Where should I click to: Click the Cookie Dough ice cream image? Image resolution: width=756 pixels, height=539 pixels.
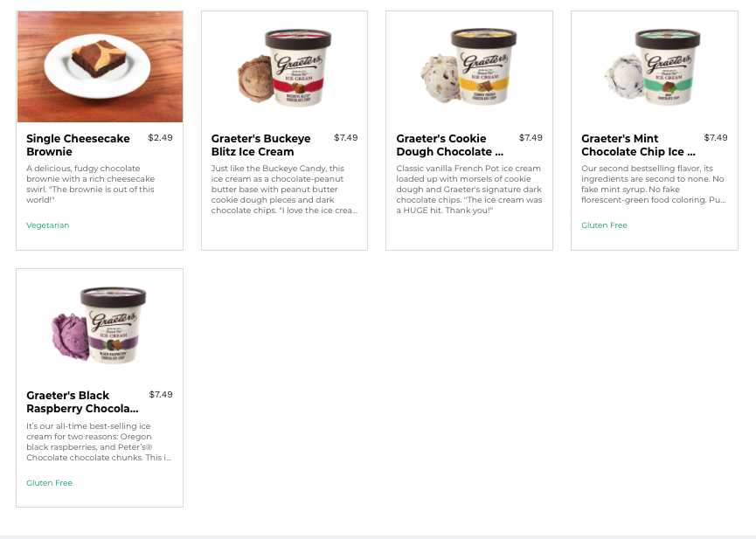pos(469,67)
